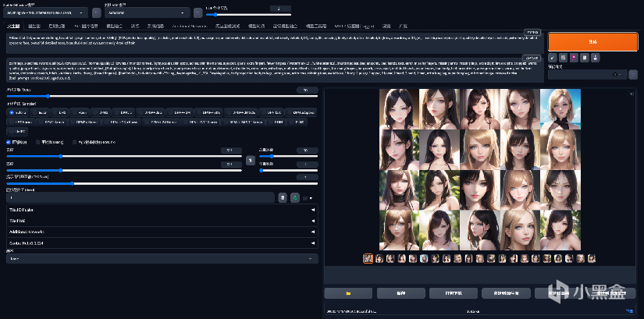Select the orange-bordered grid thumbnail in gallery strip
This screenshot has width=644, height=319.
pyautogui.click(x=368, y=259)
